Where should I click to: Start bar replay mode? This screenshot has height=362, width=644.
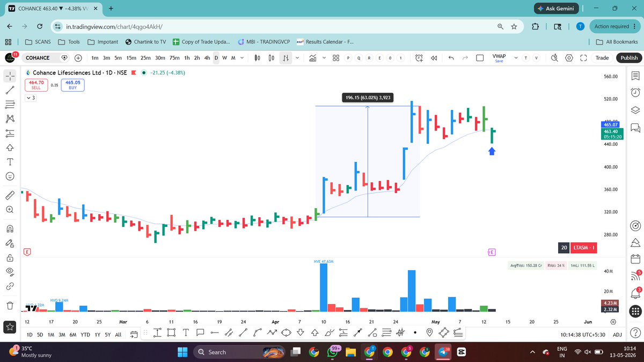(434, 58)
